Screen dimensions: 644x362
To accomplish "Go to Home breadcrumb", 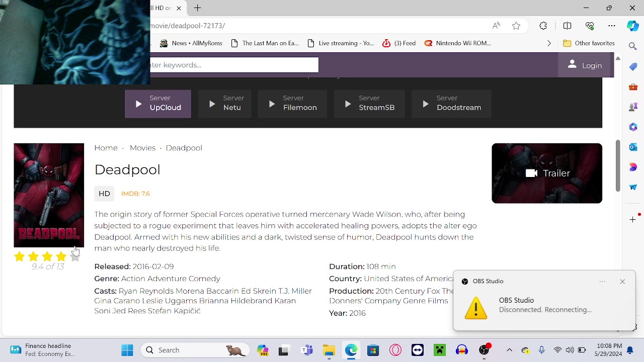I will click(106, 148).
